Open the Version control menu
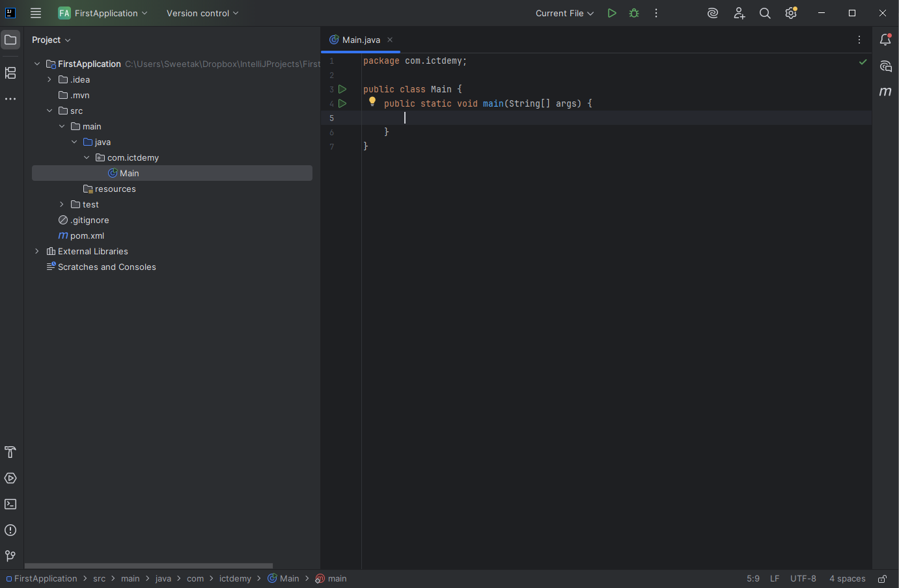The height and width of the screenshot is (588, 899). point(202,13)
